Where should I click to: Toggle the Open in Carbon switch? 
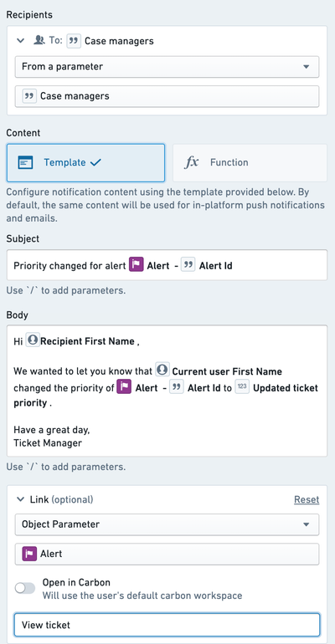[x=25, y=588]
